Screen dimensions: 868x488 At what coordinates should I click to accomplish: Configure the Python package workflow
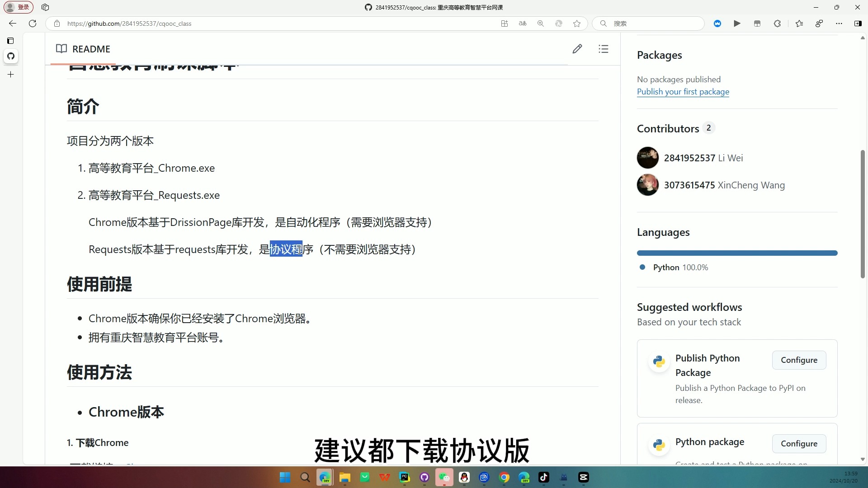coord(799,444)
